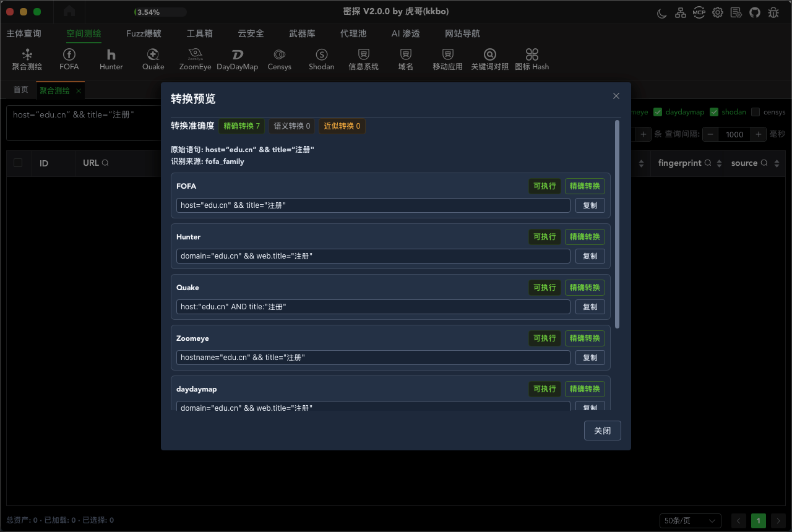This screenshot has height=532, width=792.
Task: Close the 转换预览 dialog with the X
Action: coord(616,96)
